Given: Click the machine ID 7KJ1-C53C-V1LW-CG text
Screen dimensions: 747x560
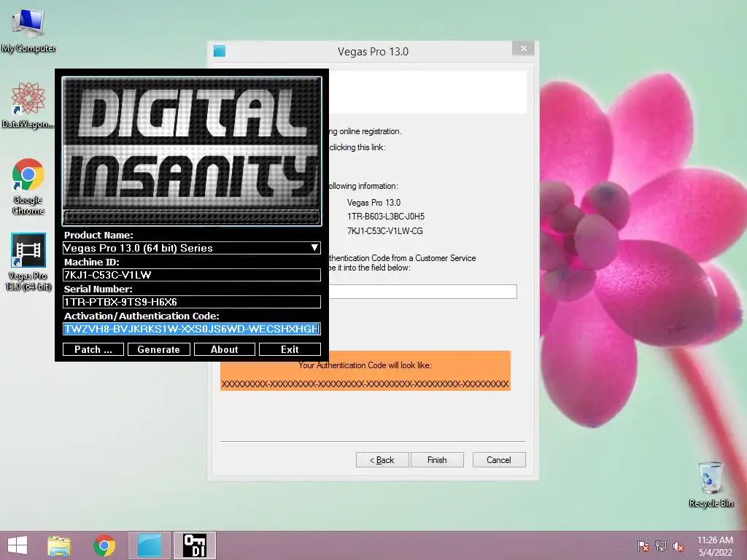Looking at the screenshot, I should point(385,231).
